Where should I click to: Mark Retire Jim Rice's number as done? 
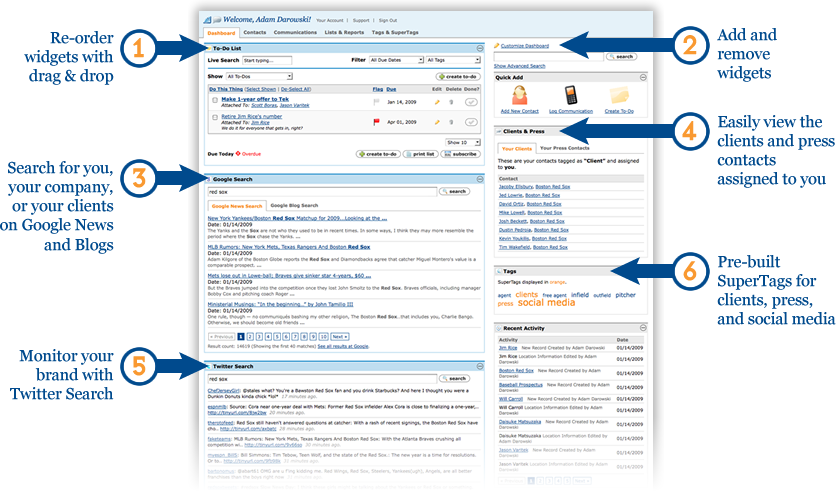(471, 122)
